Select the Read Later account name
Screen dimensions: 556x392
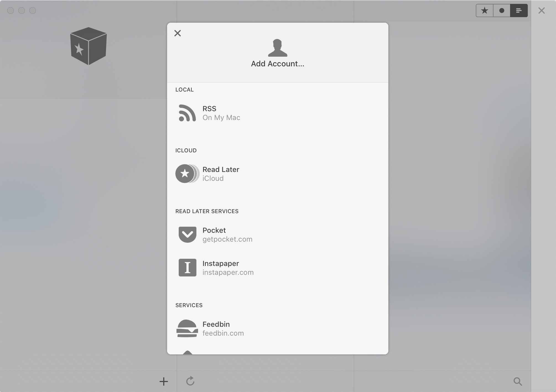[221, 169]
